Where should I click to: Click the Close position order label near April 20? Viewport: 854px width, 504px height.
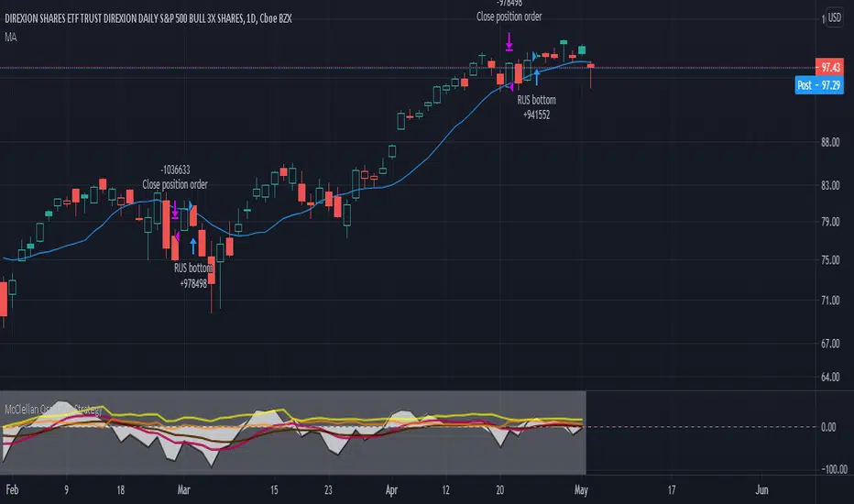tap(509, 16)
